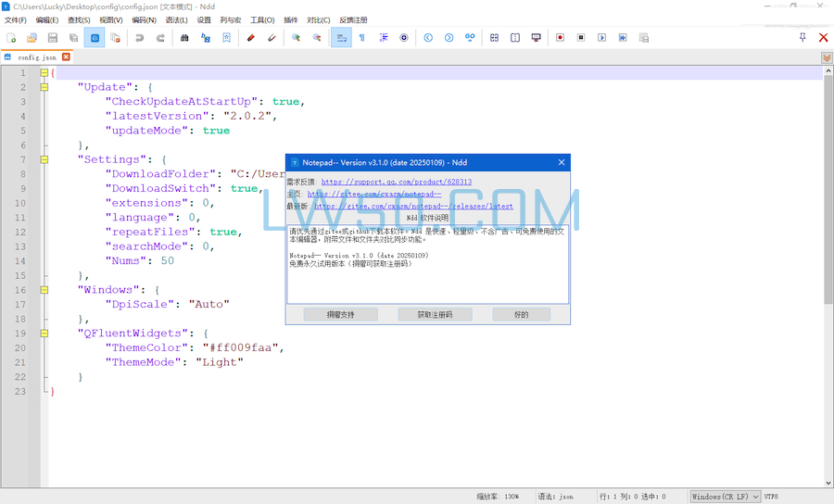Click the monitor screen toolbar icon
This screenshot has height=504, width=834.
click(x=537, y=38)
